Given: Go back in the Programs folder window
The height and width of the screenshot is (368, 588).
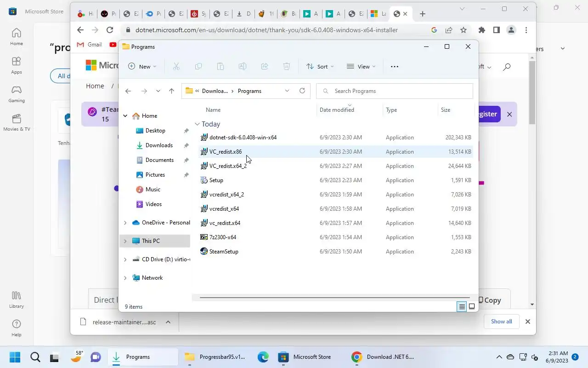Looking at the screenshot, I should [128, 91].
